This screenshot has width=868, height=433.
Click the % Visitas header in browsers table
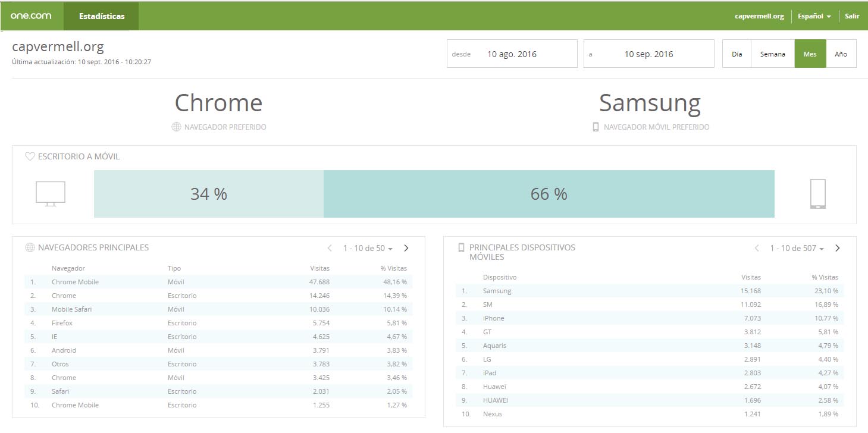[x=394, y=268]
